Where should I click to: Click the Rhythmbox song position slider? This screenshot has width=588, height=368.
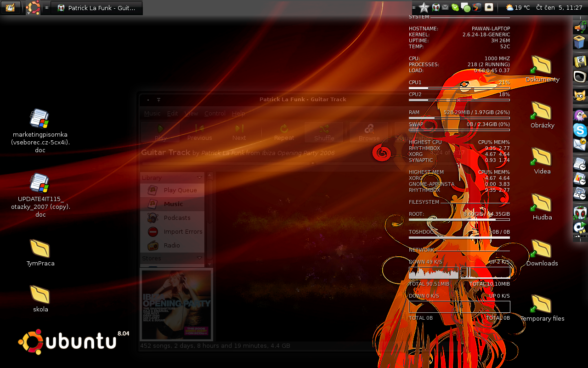pos(303,163)
